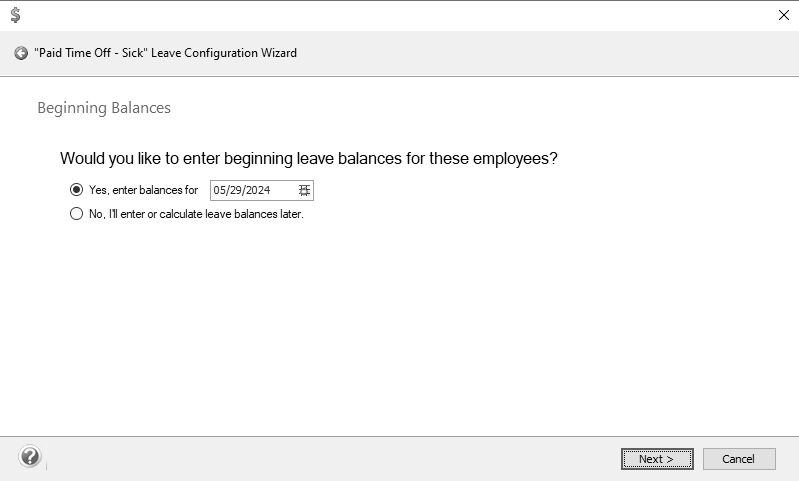Screen dimensions: 799x481
Task: Click the "Yes, enter balances for" label text
Action: (x=143, y=190)
